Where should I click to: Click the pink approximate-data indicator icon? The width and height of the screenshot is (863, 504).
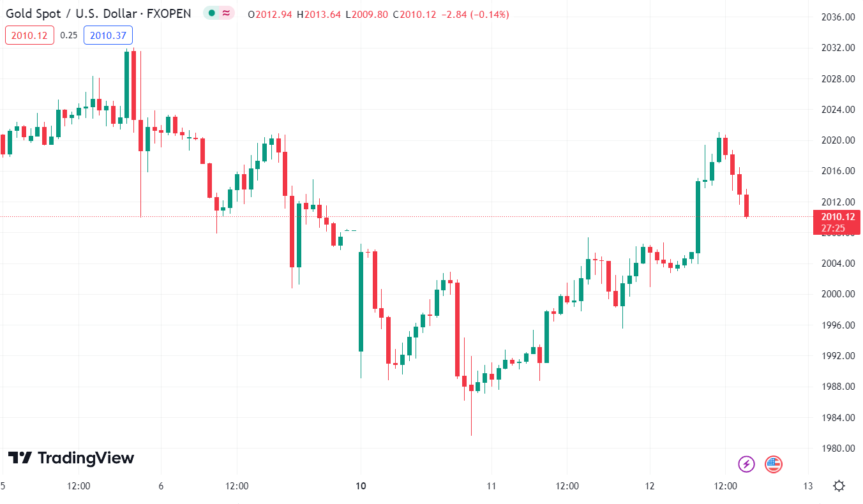tap(226, 13)
